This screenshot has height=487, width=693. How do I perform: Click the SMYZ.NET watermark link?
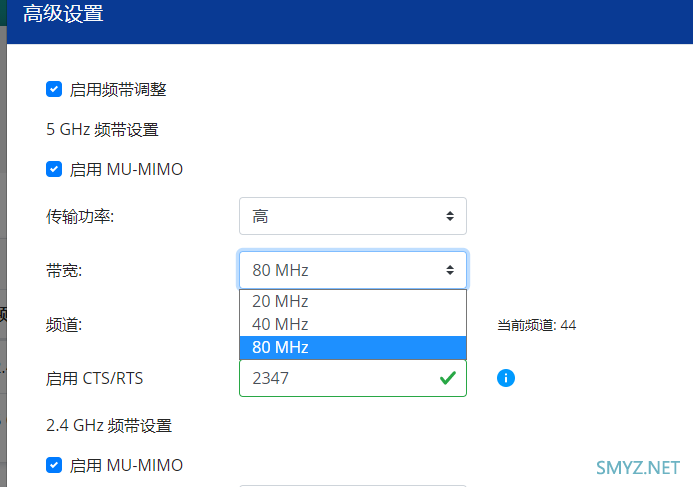[x=637, y=467]
